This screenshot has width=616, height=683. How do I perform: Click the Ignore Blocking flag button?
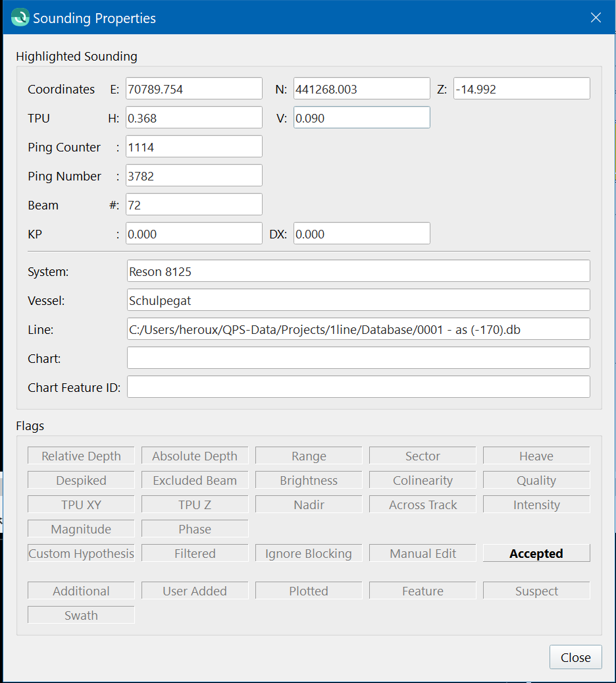pos(309,553)
